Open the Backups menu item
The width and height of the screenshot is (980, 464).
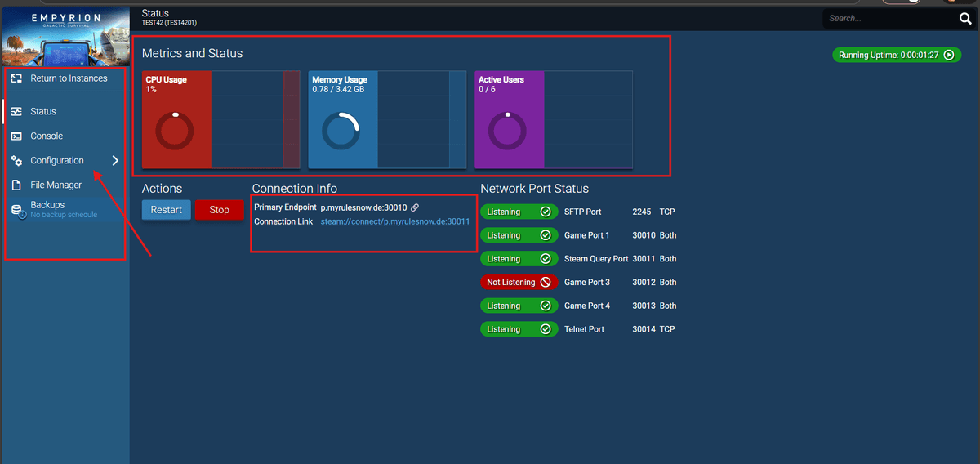pyautogui.click(x=65, y=210)
